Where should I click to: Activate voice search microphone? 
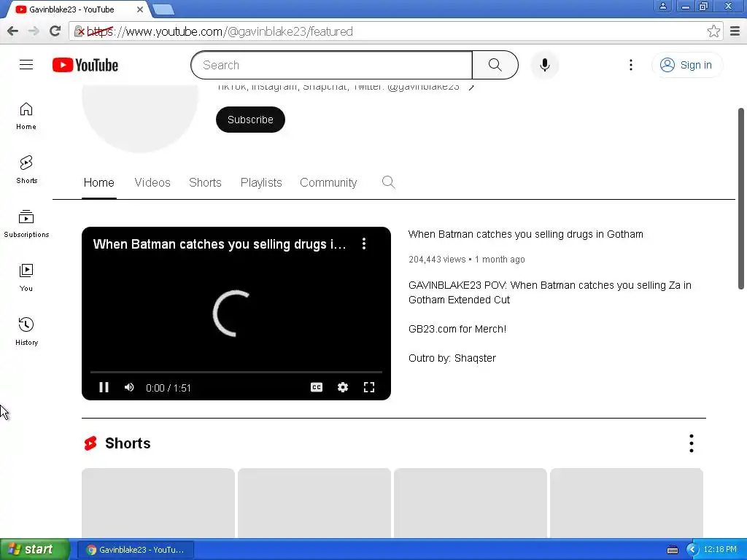pyautogui.click(x=544, y=65)
